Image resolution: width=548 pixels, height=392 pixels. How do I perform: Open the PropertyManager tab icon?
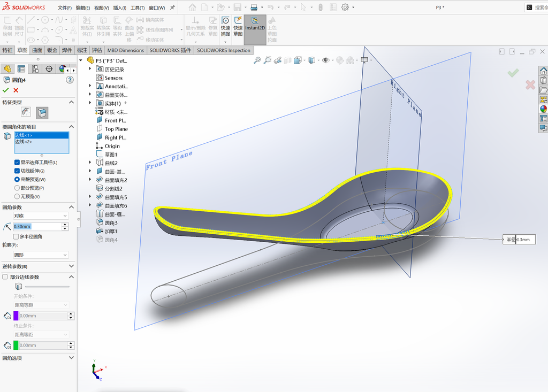point(21,69)
